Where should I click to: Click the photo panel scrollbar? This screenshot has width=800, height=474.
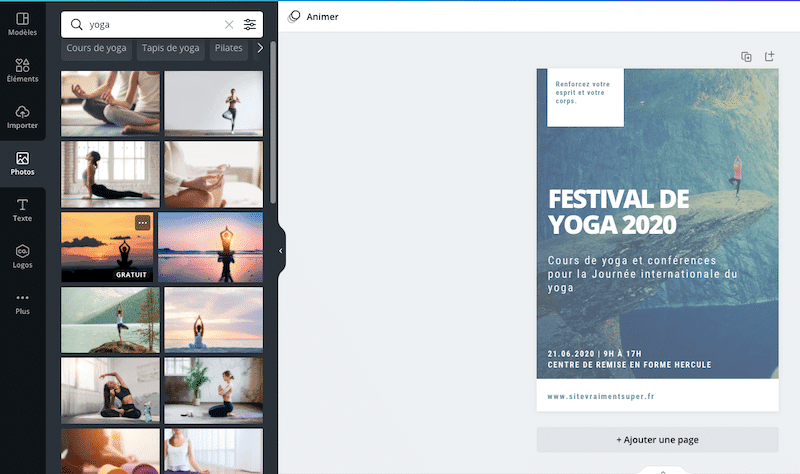click(x=273, y=122)
